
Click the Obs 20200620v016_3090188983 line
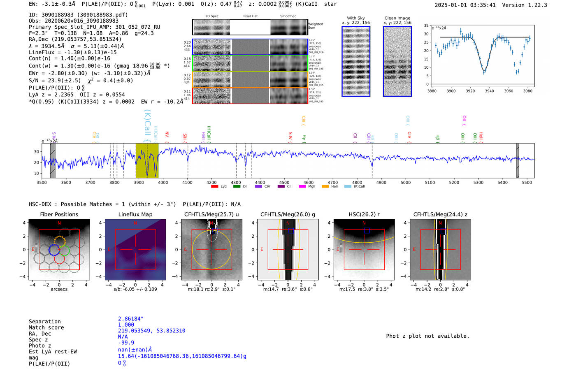tap(74, 21)
